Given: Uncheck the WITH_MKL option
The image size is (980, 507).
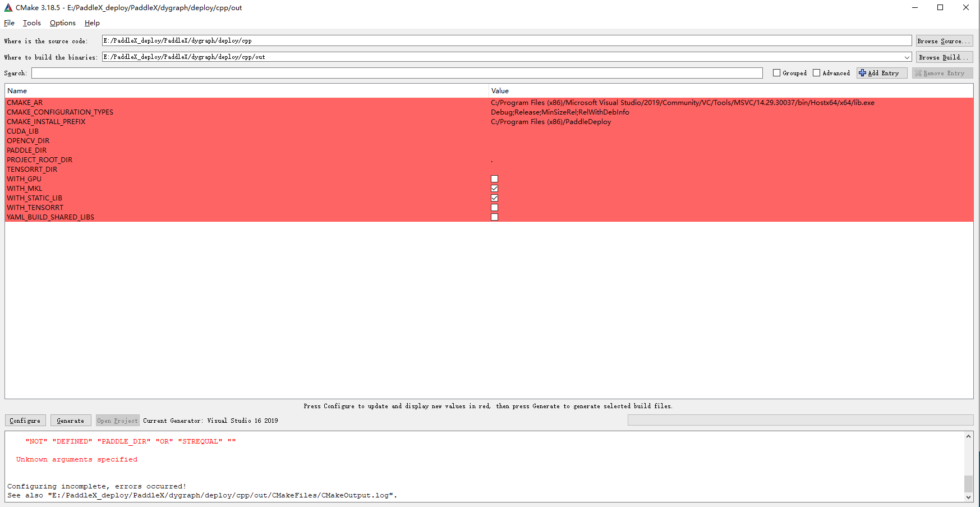Looking at the screenshot, I should (494, 189).
